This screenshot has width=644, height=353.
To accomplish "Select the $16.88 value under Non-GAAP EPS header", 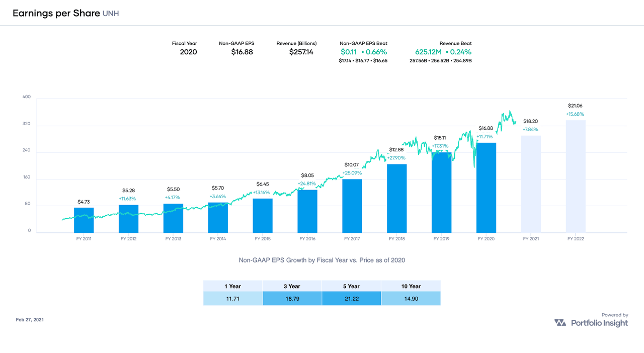I will 242,52.
